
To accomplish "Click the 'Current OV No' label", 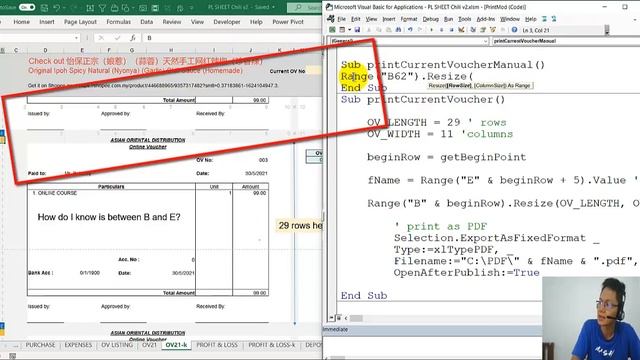I will coord(287,71).
